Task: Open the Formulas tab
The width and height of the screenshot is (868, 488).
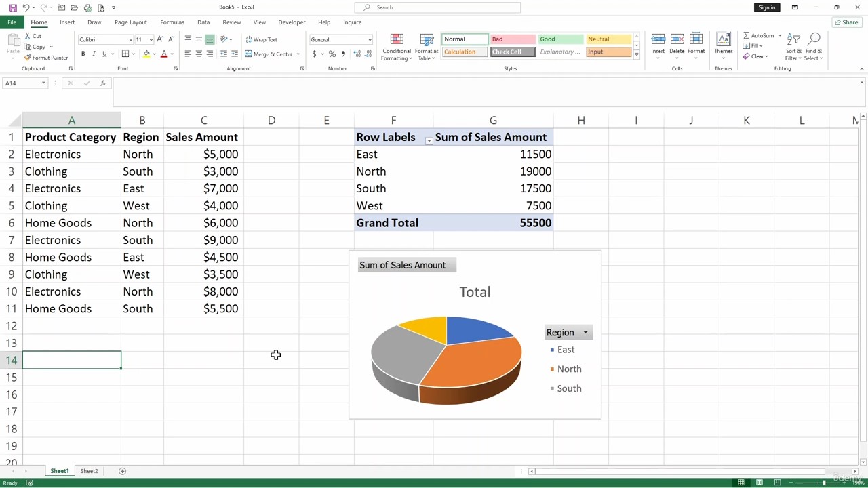Action: [x=172, y=22]
